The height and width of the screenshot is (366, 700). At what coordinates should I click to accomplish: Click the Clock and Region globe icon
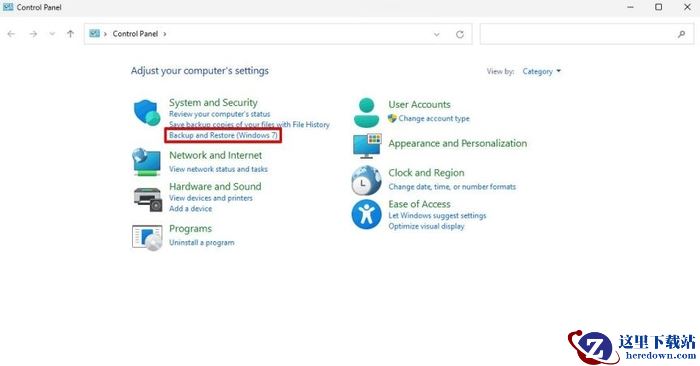(367, 180)
